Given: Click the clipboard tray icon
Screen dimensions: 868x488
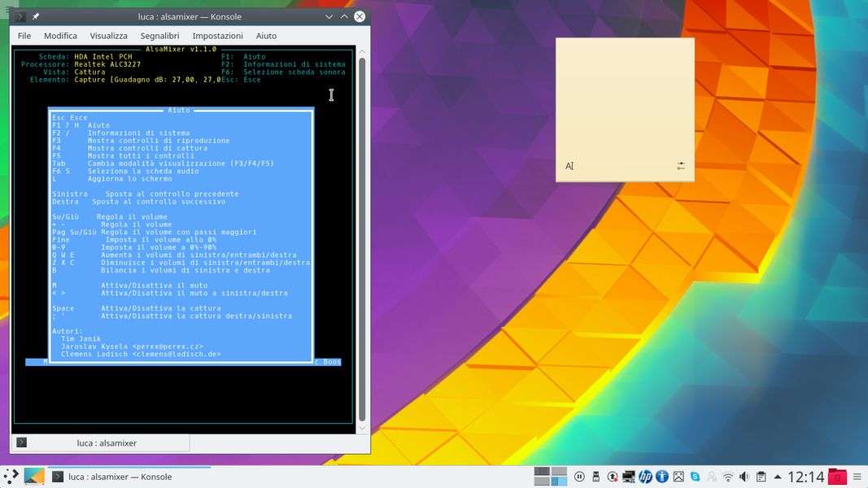Looking at the screenshot, I should pos(761,477).
